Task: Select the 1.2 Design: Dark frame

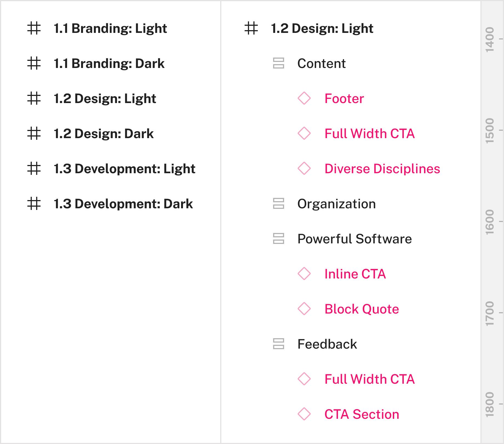Action: [x=104, y=134]
